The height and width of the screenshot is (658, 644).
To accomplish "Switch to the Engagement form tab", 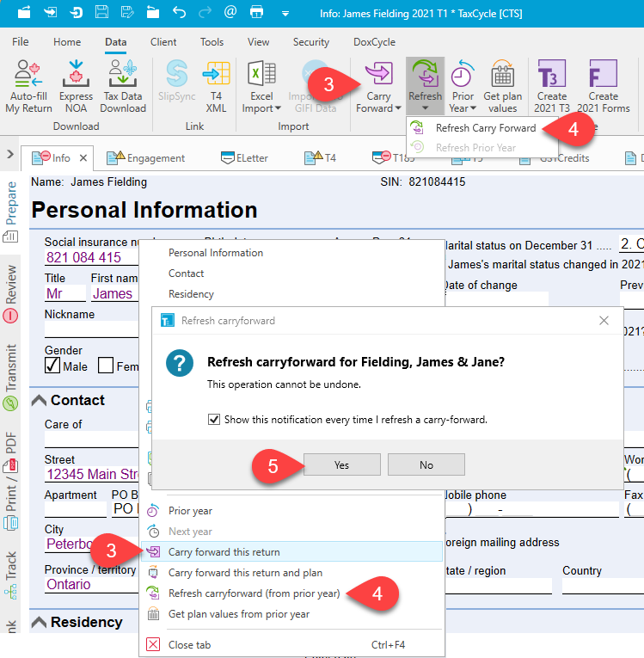I will 146,157.
